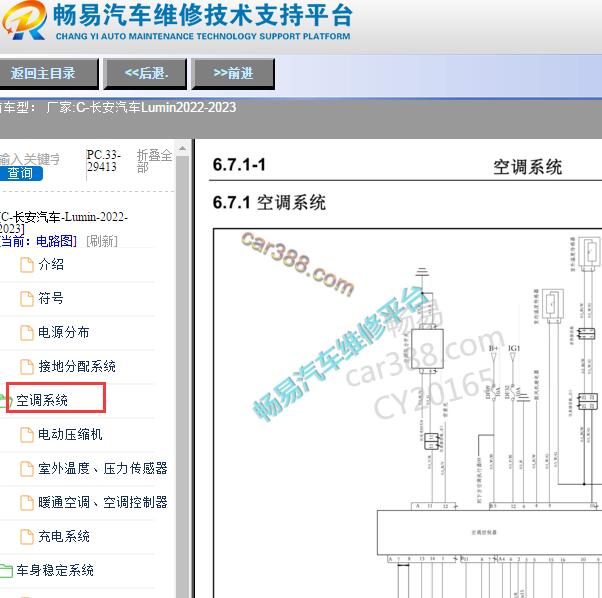
Task: Go back with the <<后退 button
Action: tap(145, 73)
